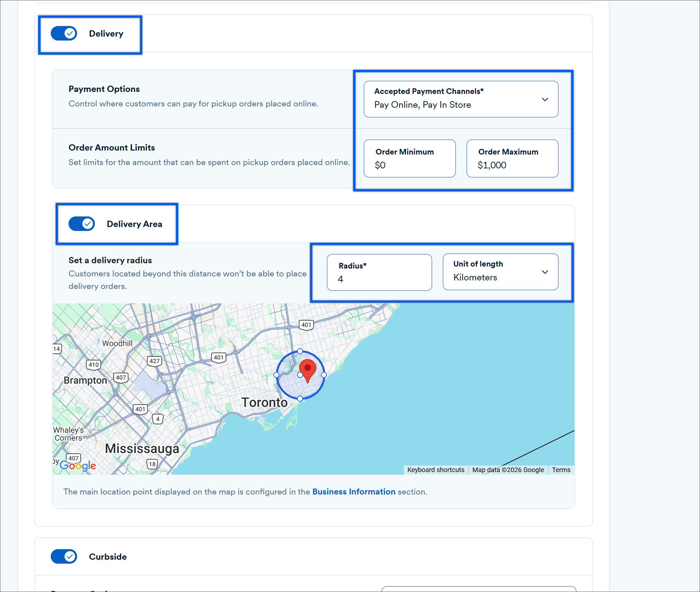Screen dimensions: 700x592
Task: Open the Business Information link
Action: 354,492
